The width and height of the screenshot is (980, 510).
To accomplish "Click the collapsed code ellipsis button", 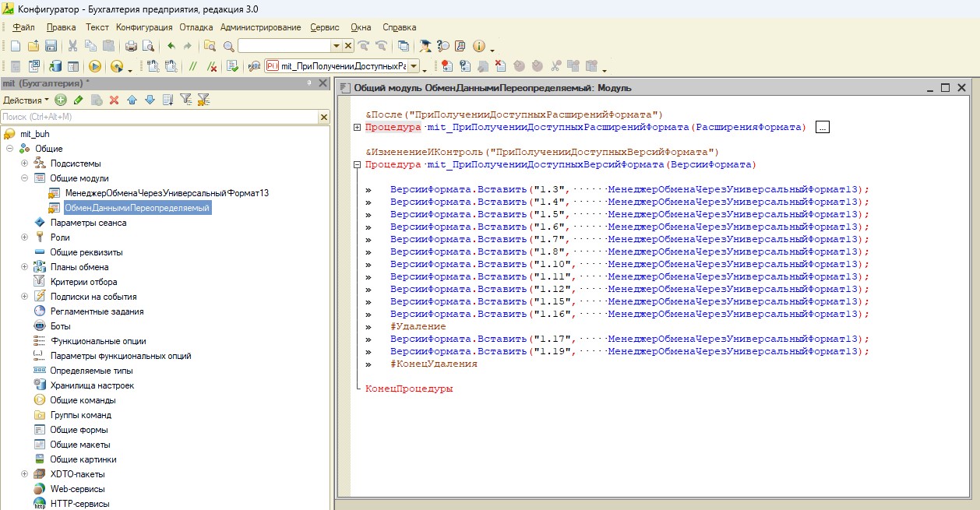I will pyautogui.click(x=823, y=128).
